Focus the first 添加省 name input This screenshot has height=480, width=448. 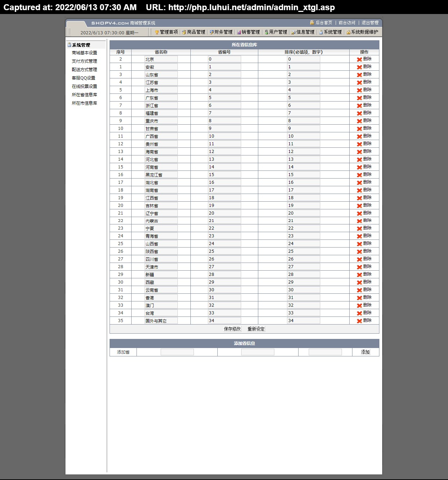(177, 352)
